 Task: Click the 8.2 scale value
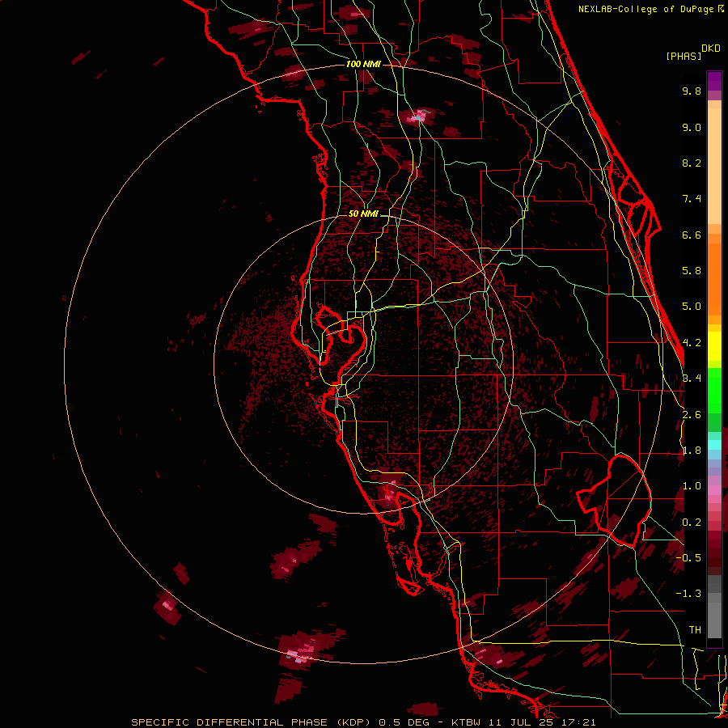pos(692,163)
